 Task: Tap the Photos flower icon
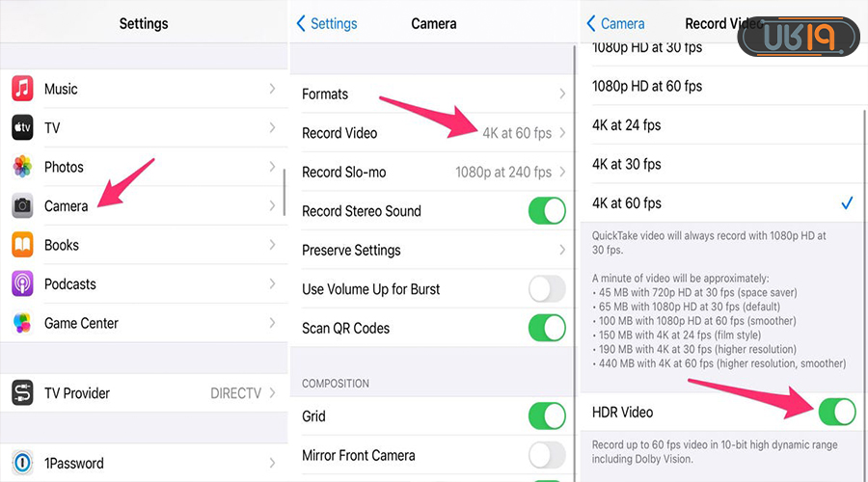tap(23, 167)
